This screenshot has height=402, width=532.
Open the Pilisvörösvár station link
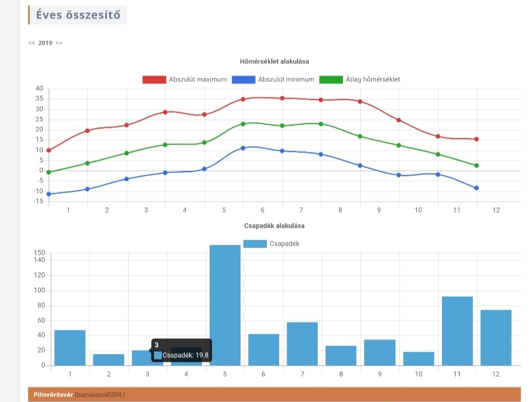pos(53,394)
